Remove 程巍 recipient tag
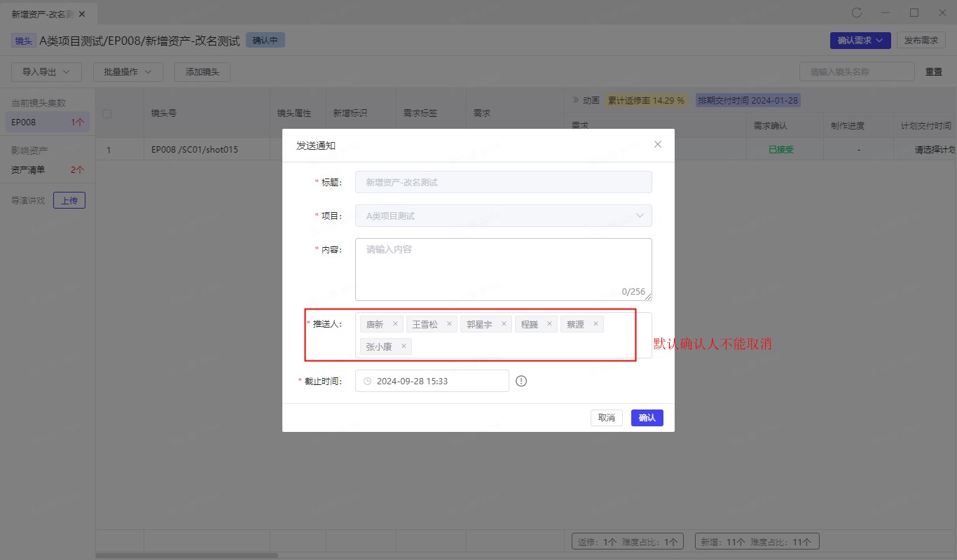The height and width of the screenshot is (560, 957). tap(549, 324)
